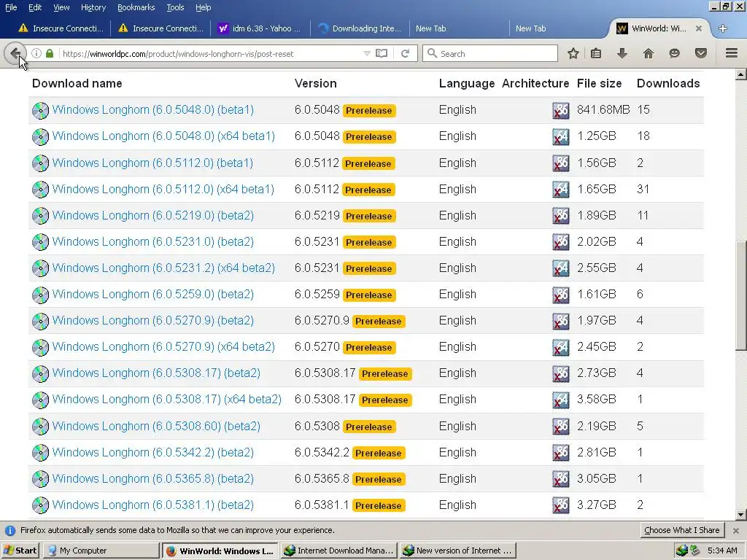
Task: Open the Edit menu
Action: (35, 7)
